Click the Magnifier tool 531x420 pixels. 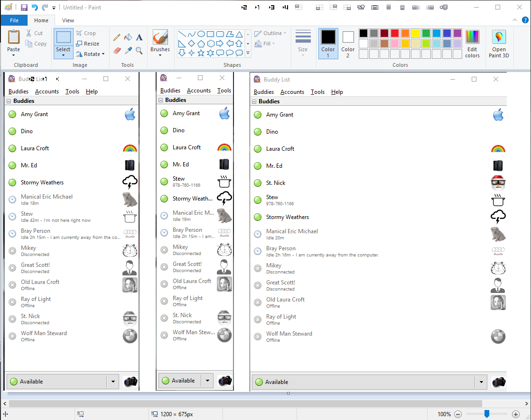coord(140,50)
